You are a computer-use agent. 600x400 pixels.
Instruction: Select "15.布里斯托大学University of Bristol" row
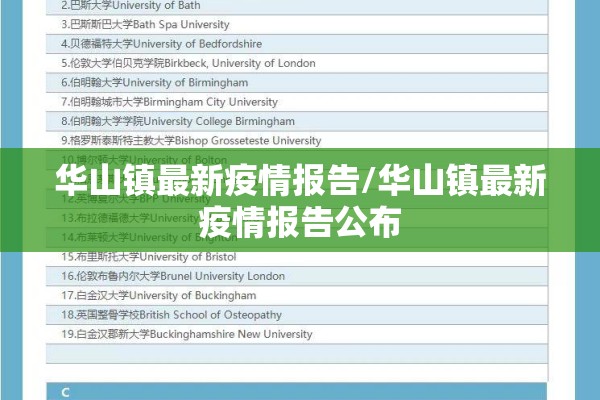pos(297,257)
